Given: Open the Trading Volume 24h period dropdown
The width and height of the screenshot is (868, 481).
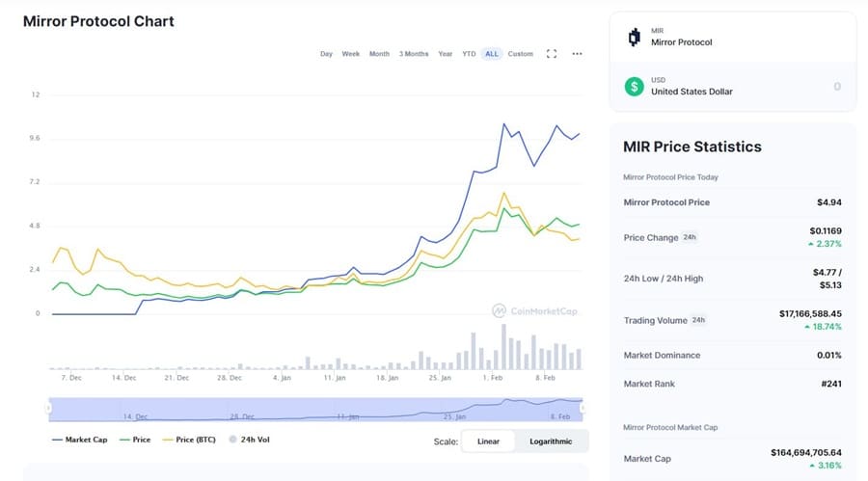Looking at the screenshot, I should [698, 320].
